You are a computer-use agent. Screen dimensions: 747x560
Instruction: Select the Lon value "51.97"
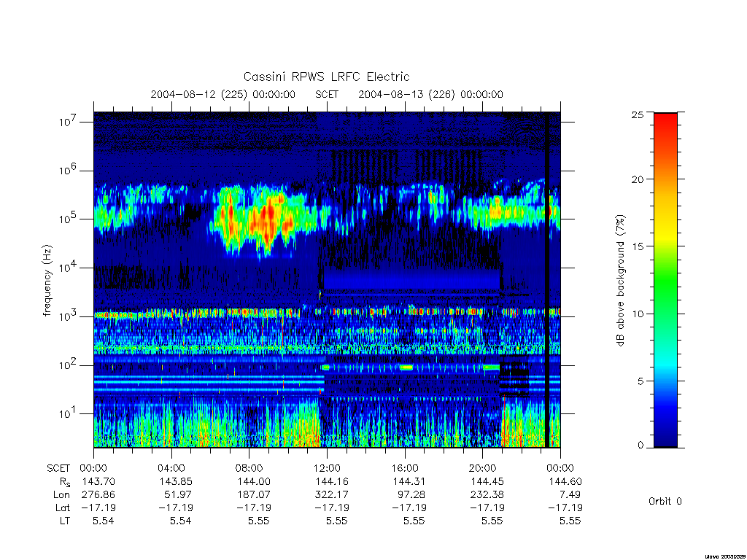click(179, 495)
